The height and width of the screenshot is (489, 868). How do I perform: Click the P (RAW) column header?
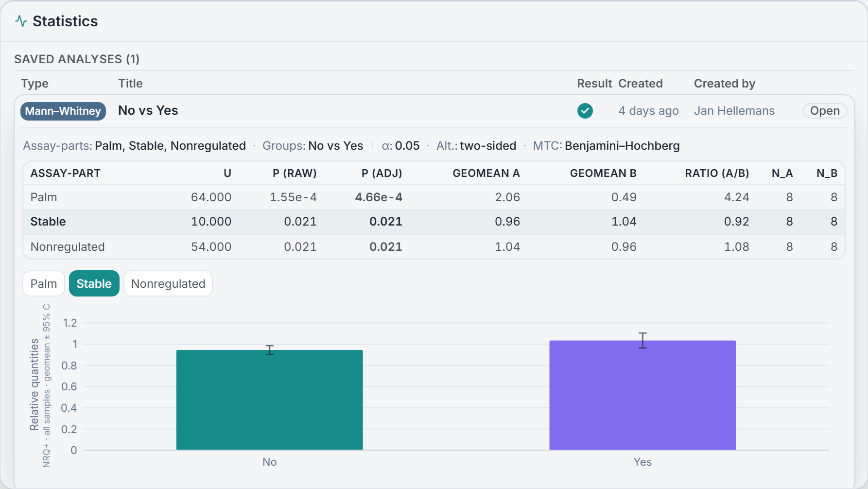pyautogui.click(x=295, y=174)
